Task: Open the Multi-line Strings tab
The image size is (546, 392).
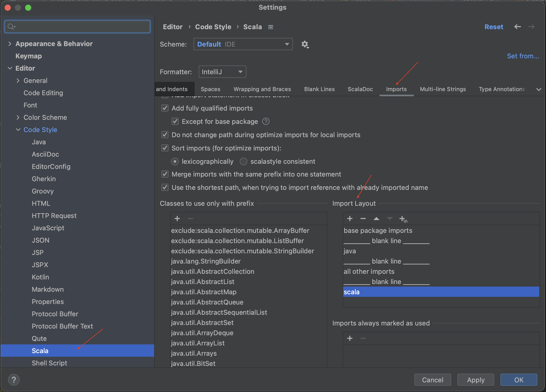Action: tap(443, 89)
